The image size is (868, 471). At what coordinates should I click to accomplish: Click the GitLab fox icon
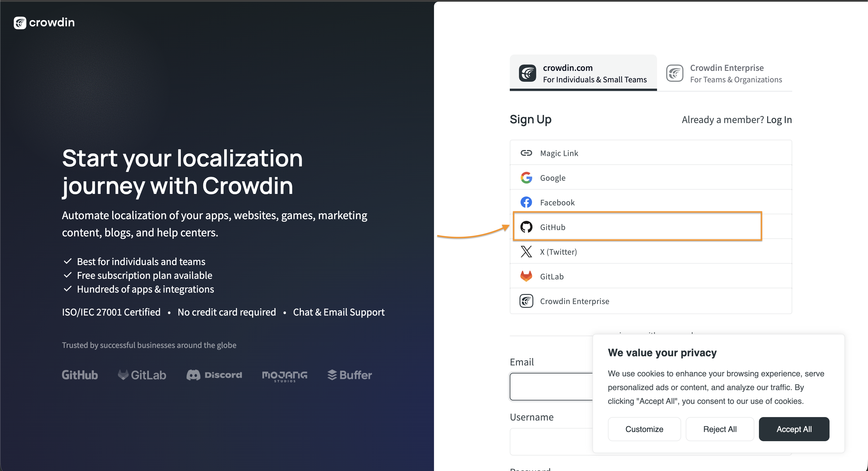[526, 276]
